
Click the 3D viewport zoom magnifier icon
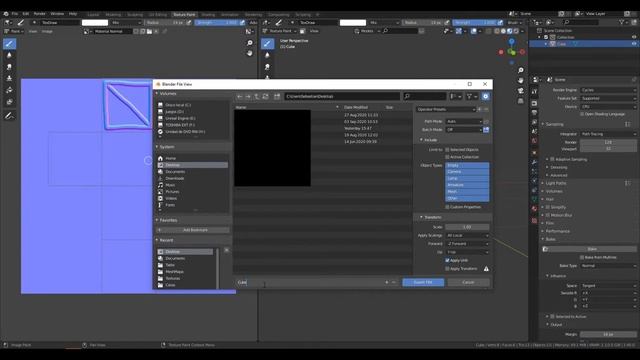click(x=521, y=71)
